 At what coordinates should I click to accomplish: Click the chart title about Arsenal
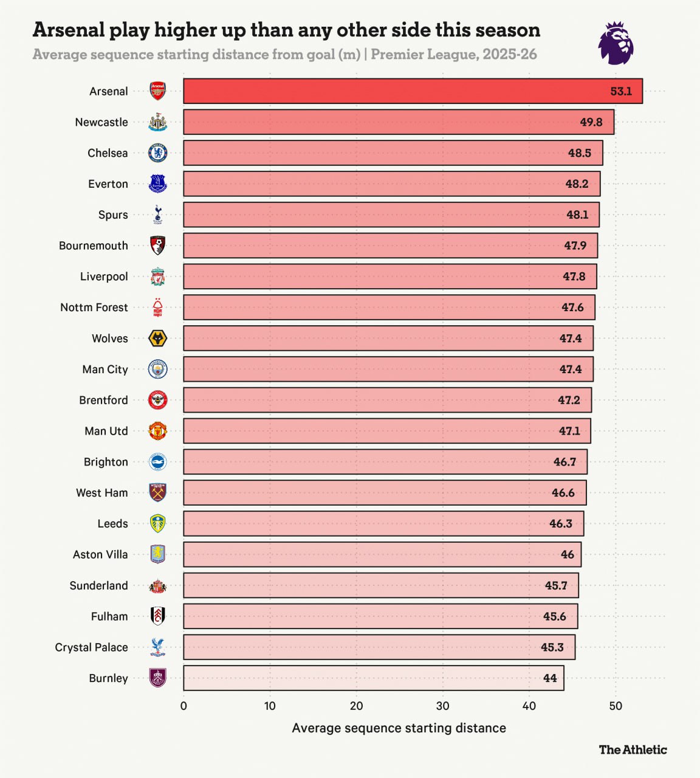[x=286, y=30]
